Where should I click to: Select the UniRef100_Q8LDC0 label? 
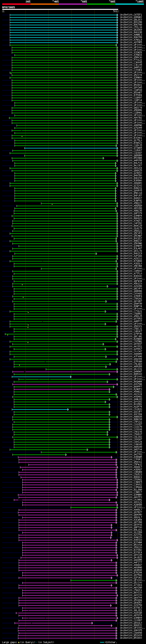click(x=131, y=20)
